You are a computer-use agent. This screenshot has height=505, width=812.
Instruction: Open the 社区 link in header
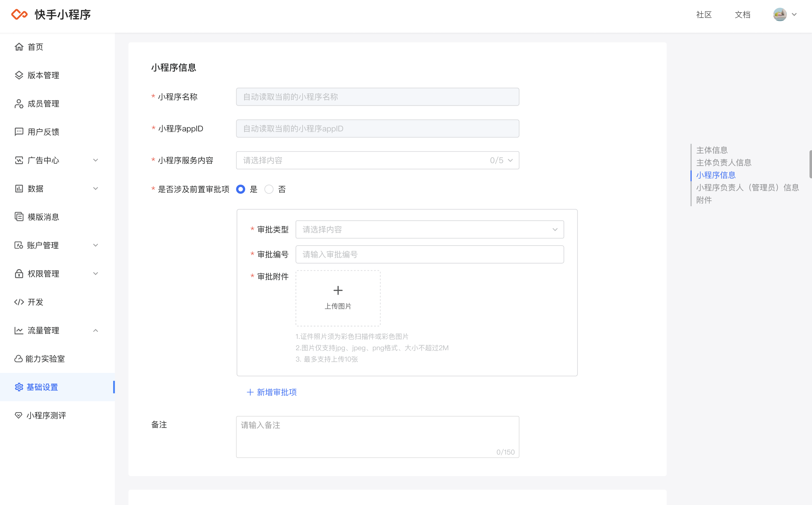(704, 15)
